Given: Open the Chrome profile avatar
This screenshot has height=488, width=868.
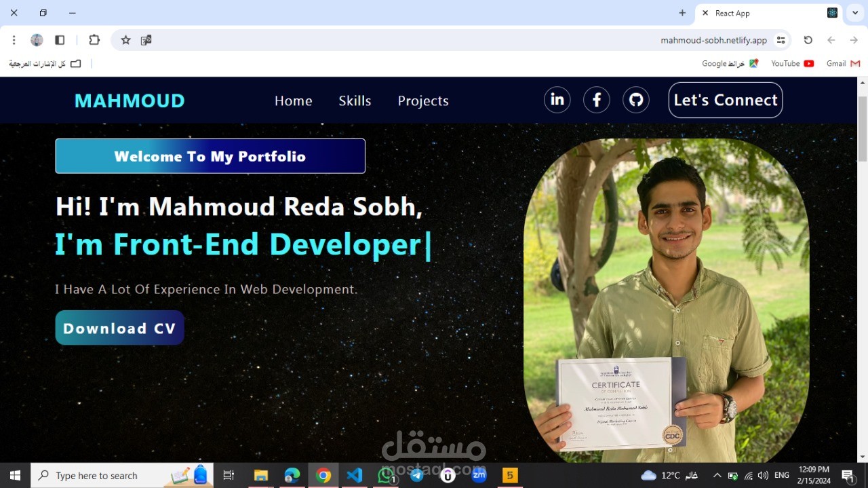Looking at the screenshot, I should (x=37, y=40).
